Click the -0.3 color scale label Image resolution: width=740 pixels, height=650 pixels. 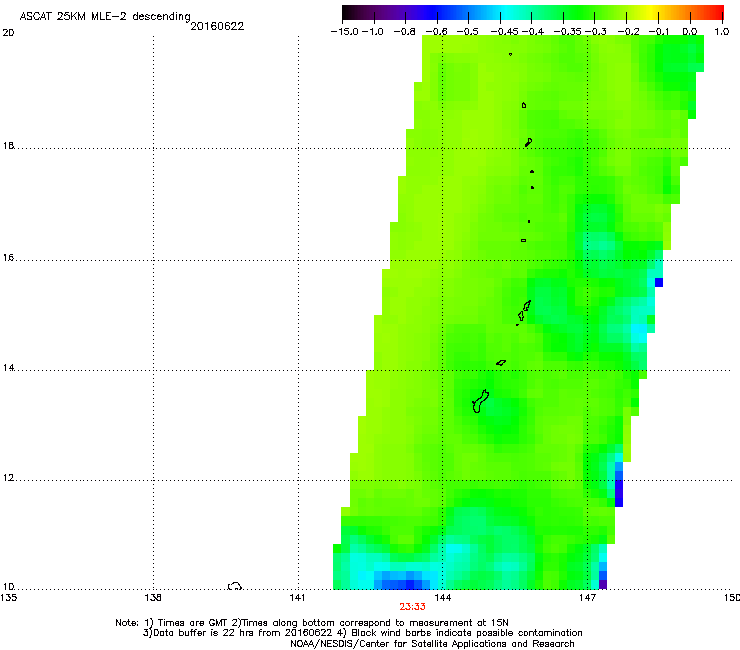tap(596, 32)
